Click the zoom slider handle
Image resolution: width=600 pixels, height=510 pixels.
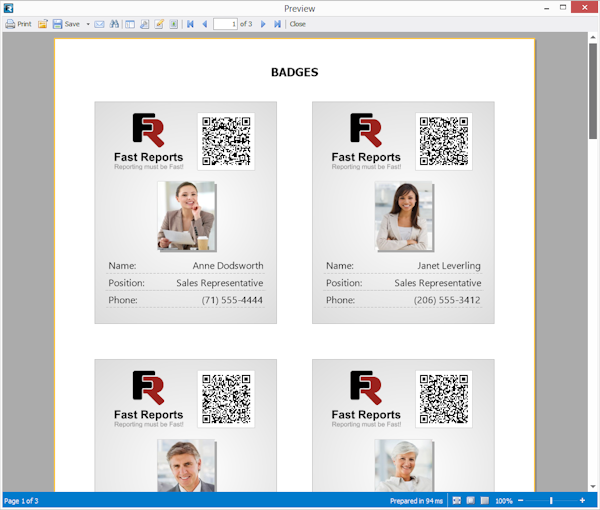[x=551, y=500]
